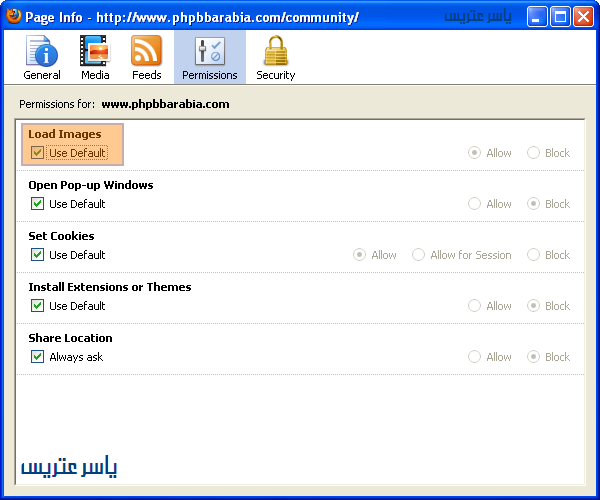Open the Feeds RSS icon
The width and height of the screenshot is (600, 500).
[146, 51]
